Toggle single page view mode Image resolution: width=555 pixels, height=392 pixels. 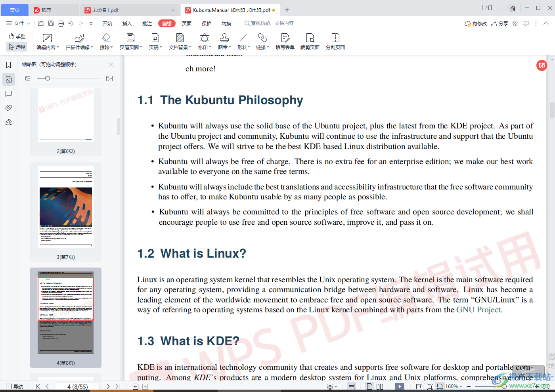point(369,386)
